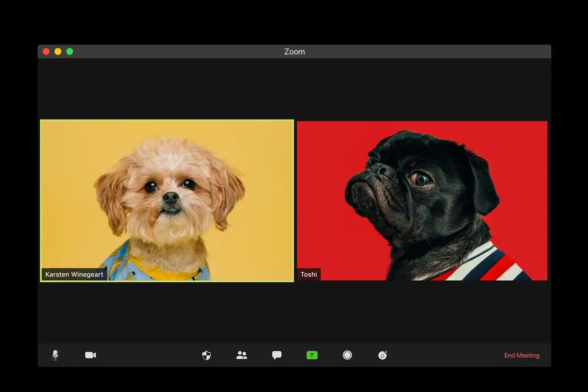588x392 pixels.
Task: Click the green Share Screen icon
Action: tap(312, 355)
